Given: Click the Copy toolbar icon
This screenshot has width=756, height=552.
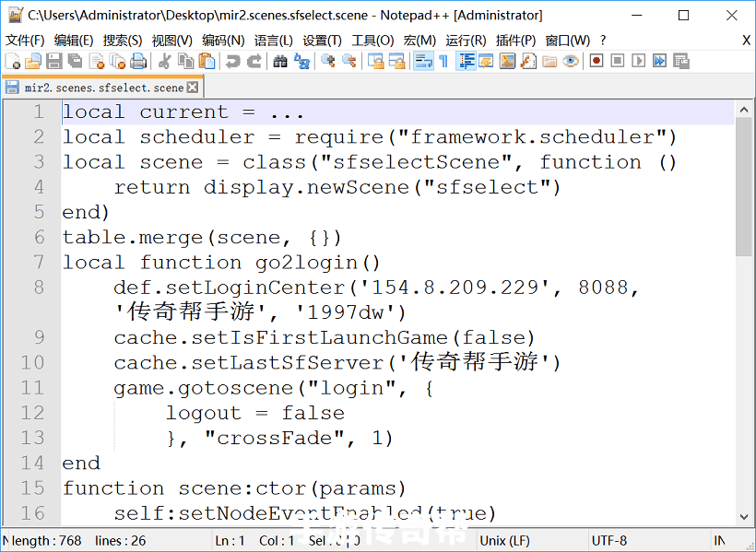Looking at the screenshot, I should pos(185,62).
